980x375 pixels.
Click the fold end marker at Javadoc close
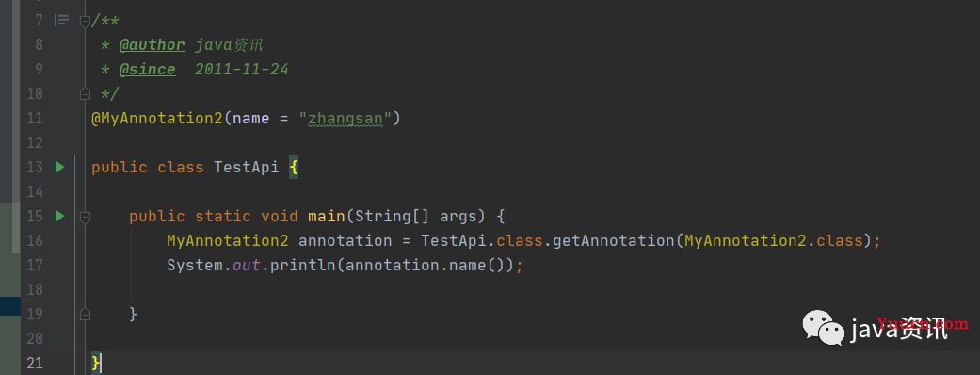[85, 94]
